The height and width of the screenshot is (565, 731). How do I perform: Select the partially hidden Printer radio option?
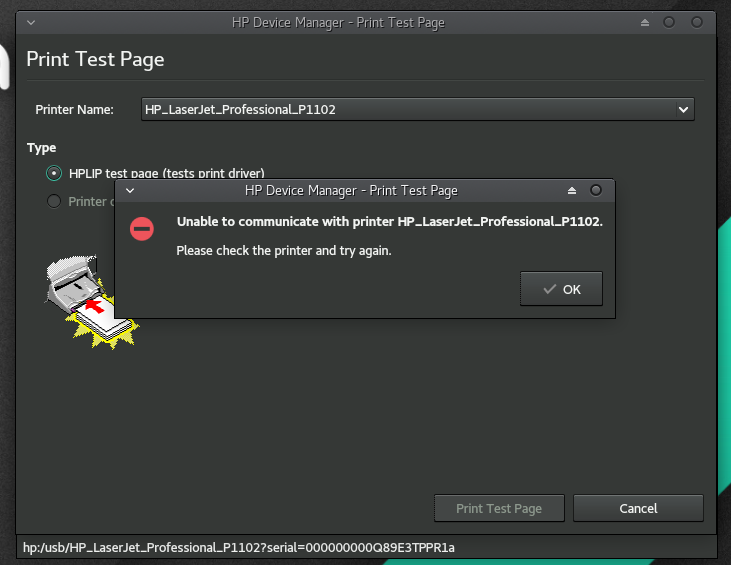click(54, 201)
